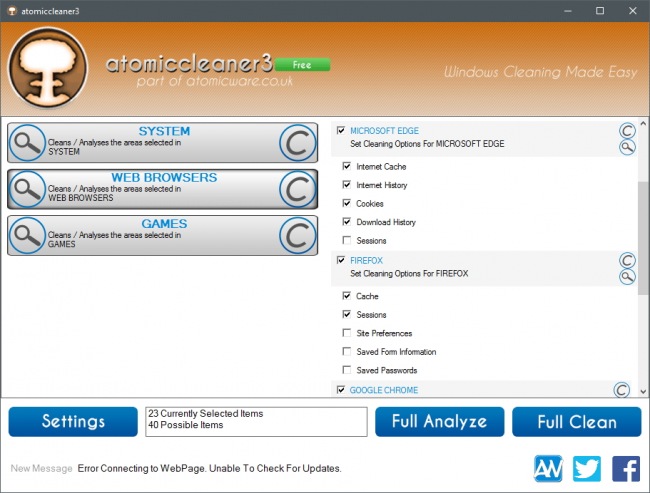Select the SYSTEM category title
Image resolution: width=650 pixels, height=493 pixels.
(x=164, y=131)
